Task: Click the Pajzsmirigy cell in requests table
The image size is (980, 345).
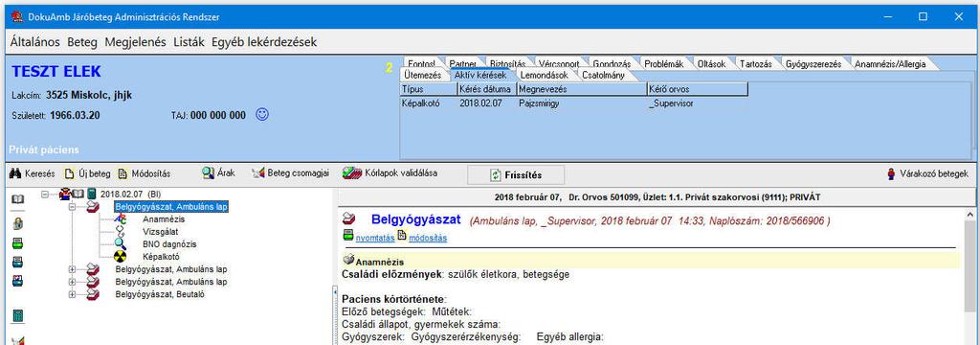Action: (539, 103)
